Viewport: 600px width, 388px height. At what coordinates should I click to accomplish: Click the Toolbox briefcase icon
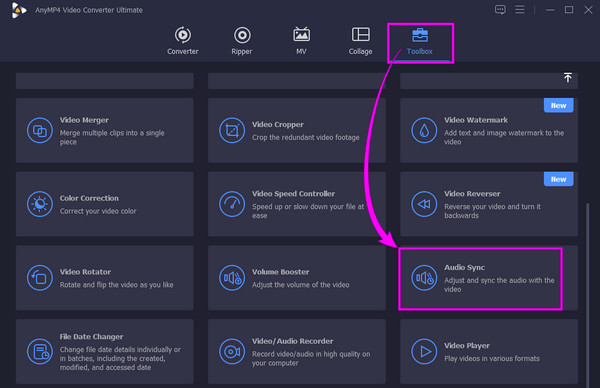[420, 35]
